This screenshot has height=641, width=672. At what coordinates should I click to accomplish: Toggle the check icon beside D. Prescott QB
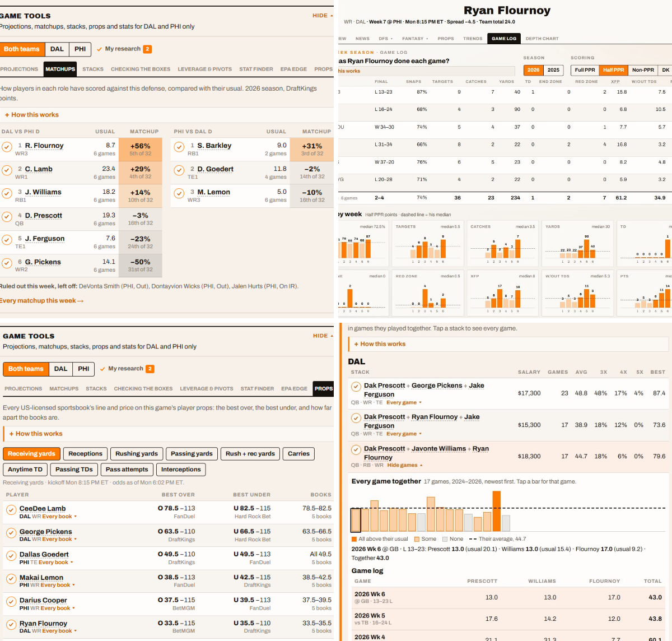(7, 217)
